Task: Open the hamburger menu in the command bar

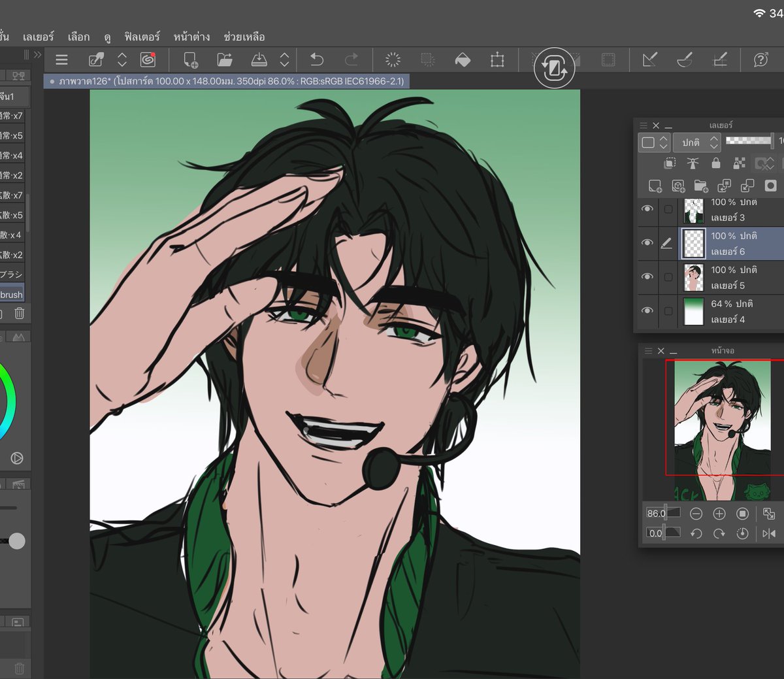Action: coord(62,60)
